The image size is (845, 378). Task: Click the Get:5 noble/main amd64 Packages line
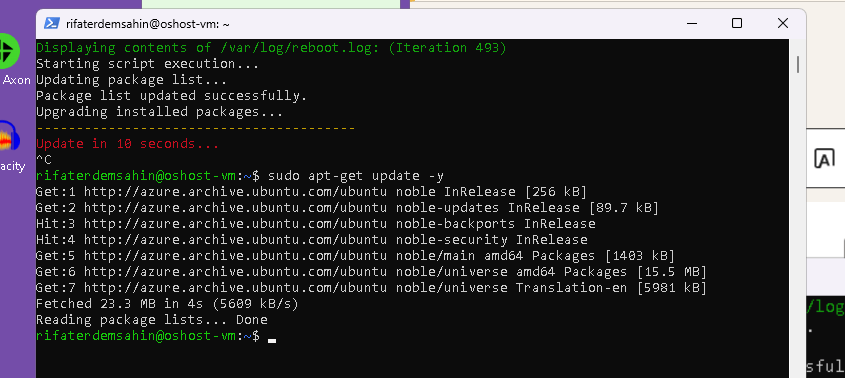[355, 256]
